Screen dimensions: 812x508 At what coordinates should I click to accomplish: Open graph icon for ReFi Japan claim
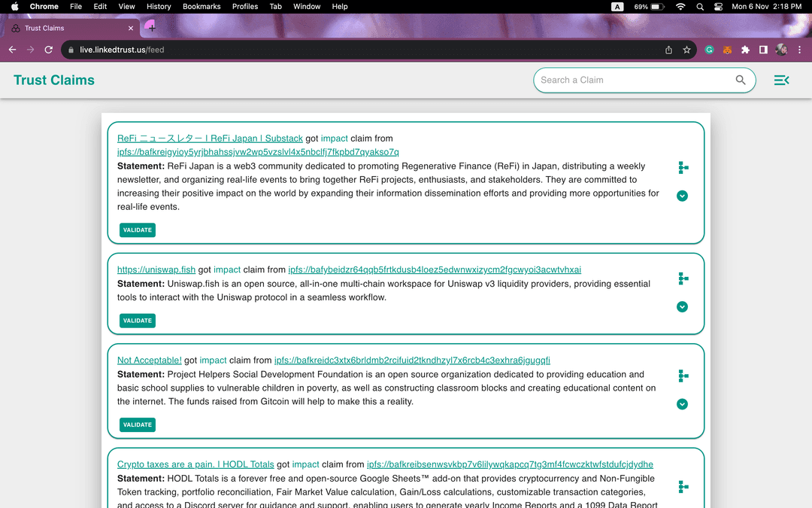click(x=683, y=167)
